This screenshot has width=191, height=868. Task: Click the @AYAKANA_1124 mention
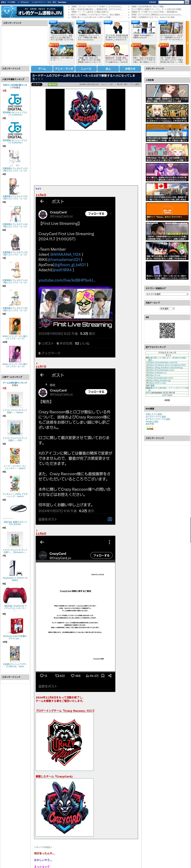tap(66, 254)
